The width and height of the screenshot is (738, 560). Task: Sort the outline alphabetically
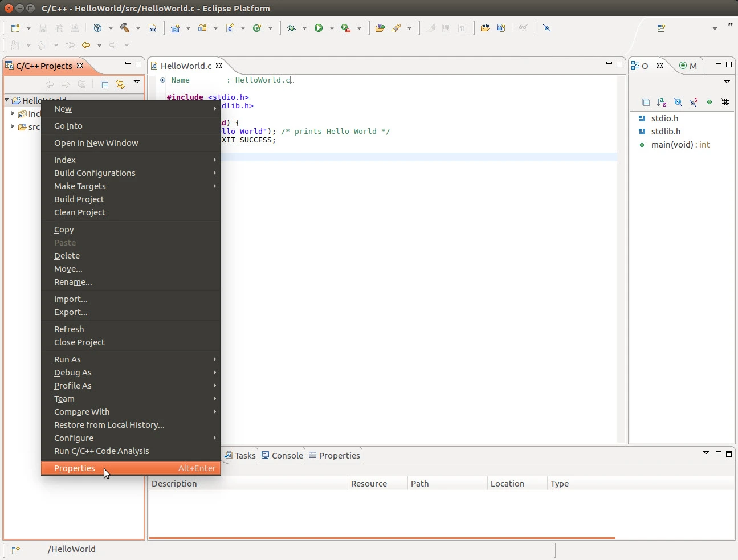(x=662, y=102)
